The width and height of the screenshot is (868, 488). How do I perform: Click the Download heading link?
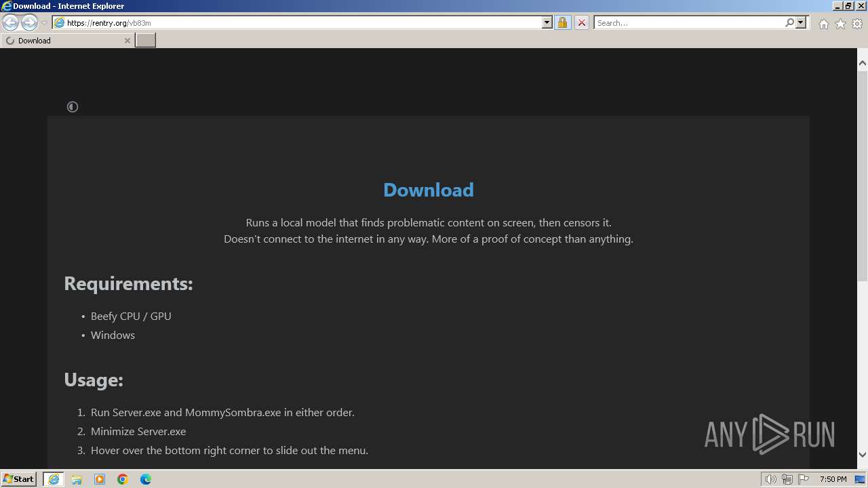point(429,190)
